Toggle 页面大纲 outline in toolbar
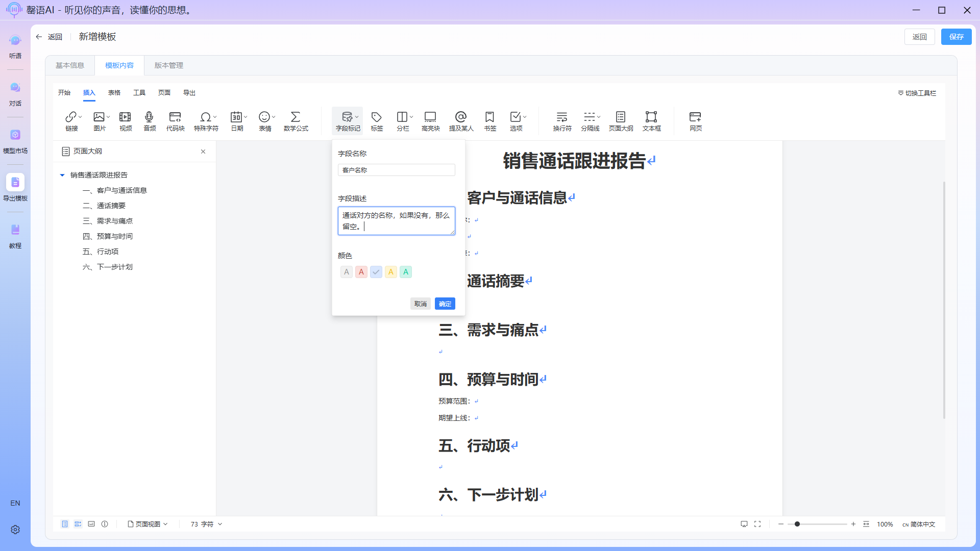This screenshot has width=980, height=551. (621, 121)
